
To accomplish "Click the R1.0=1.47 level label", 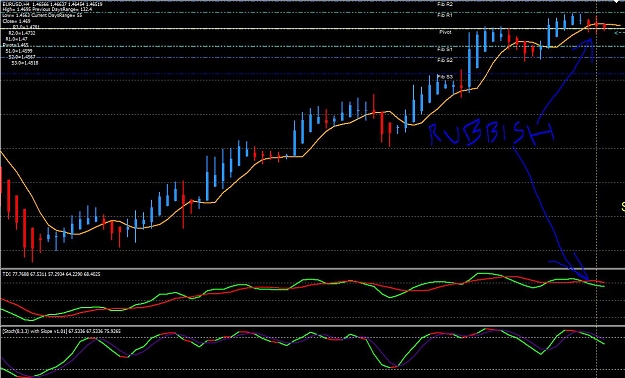I will tap(17, 39).
